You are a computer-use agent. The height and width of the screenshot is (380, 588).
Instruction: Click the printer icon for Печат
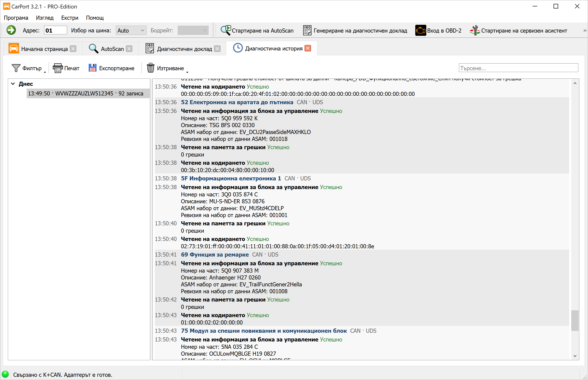pos(58,68)
